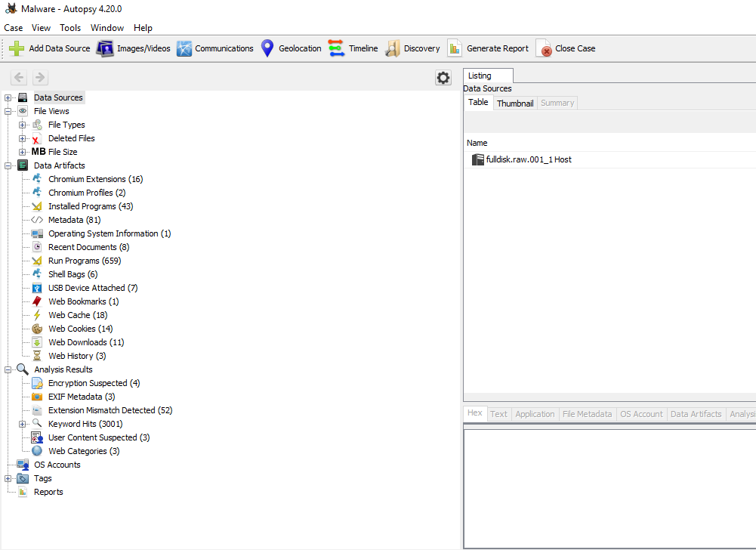Click the Add Data Source plus icon
Image resolution: width=756 pixels, height=550 pixels.
tap(17, 48)
